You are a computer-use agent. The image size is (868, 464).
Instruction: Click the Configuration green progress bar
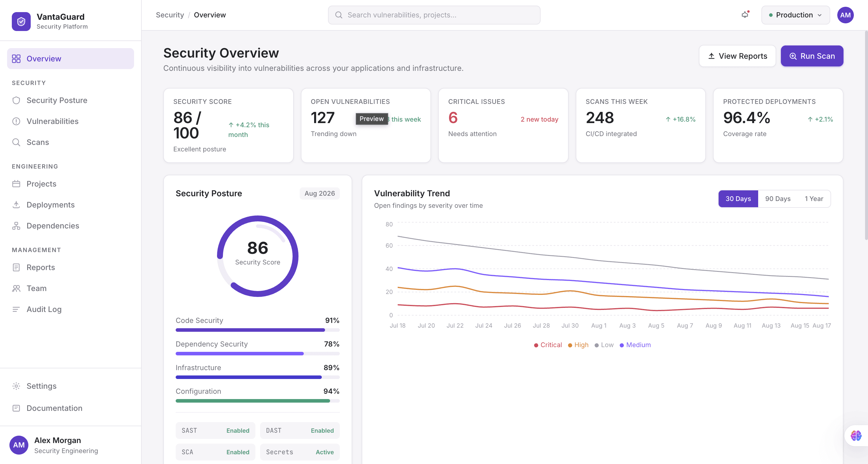click(x=257, y=401)
